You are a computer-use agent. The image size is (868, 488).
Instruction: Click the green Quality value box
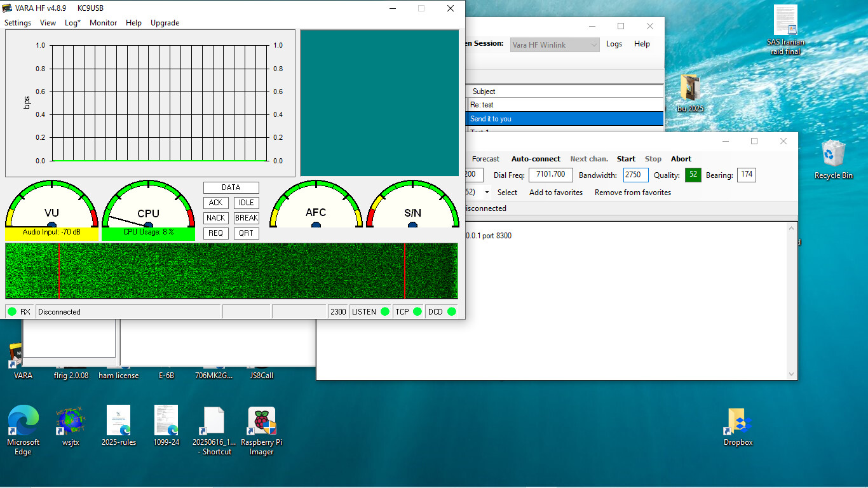tap(693, 175)
